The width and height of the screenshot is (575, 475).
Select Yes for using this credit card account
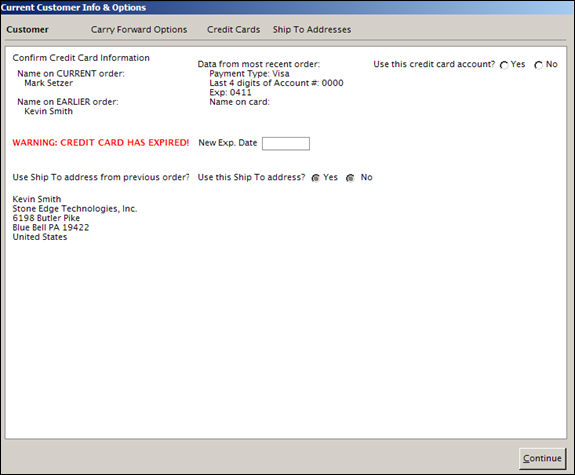click(x=504, y=65)
